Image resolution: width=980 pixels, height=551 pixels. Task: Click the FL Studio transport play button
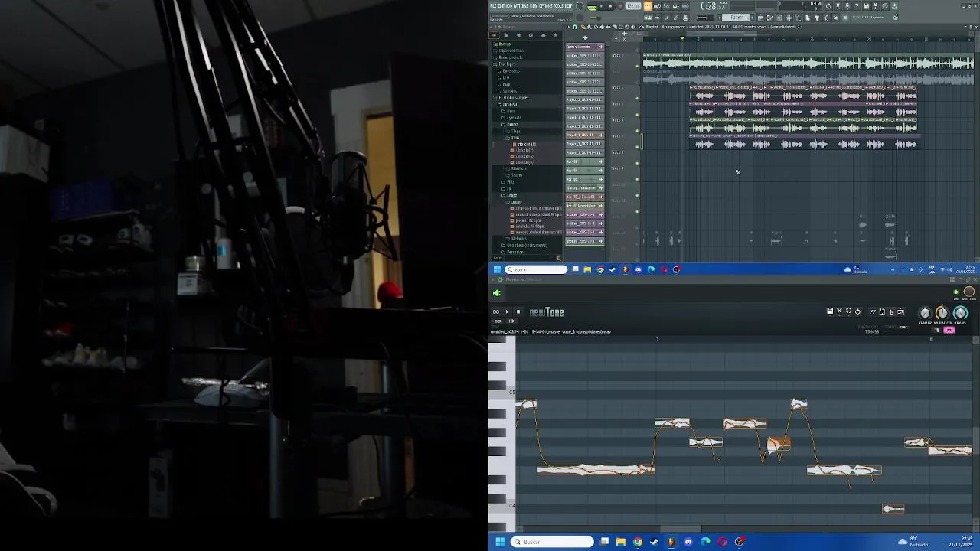click(x=601, y=6)
